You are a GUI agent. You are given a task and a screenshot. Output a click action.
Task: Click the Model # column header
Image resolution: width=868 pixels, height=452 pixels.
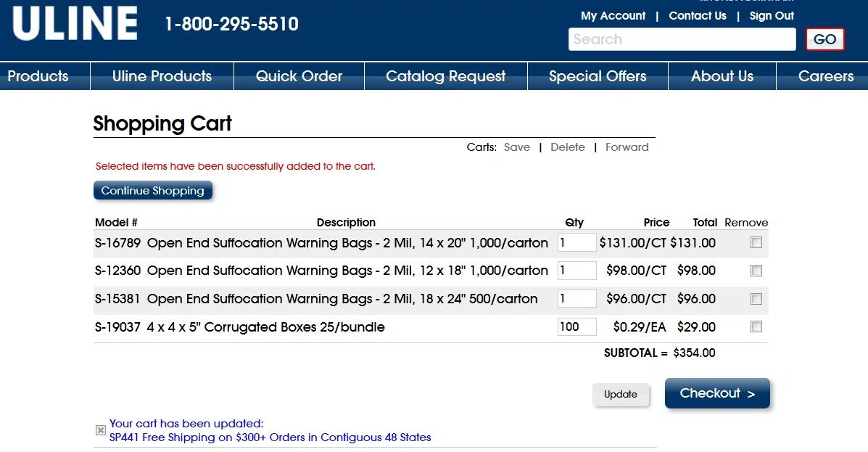click(x=116, y=223)
